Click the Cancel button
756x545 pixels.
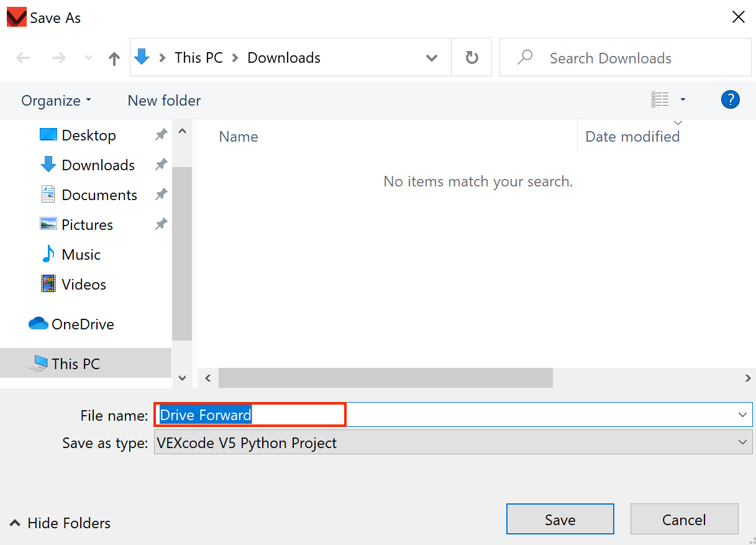pyautogui.click(x=684, y=519)
